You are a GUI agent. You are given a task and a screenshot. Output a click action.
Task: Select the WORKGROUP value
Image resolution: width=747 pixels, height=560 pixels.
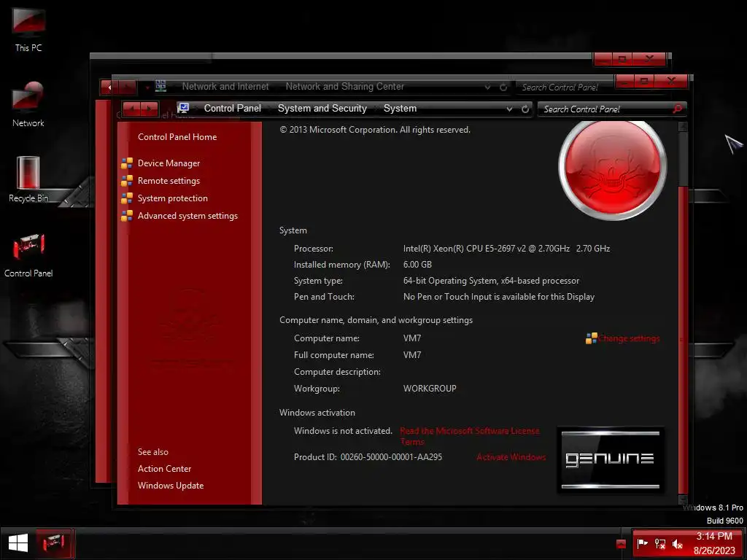pyautogui.click(x=430, y=389)
